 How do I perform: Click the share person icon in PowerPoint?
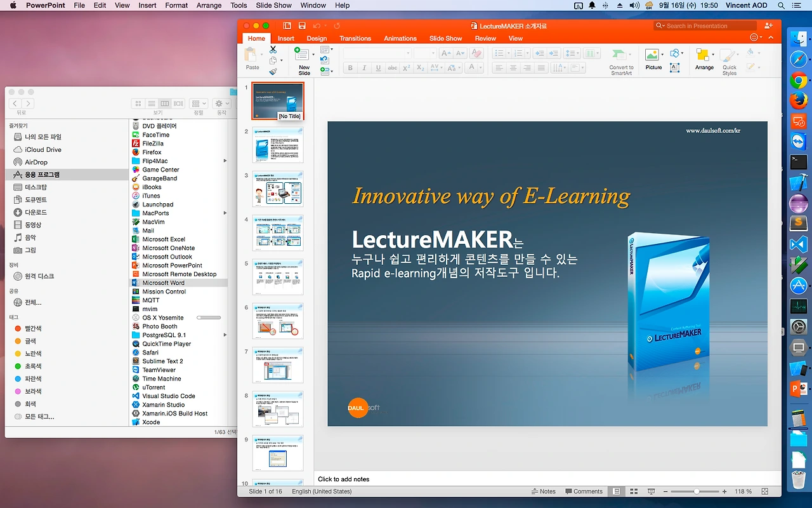click(769, 26)
